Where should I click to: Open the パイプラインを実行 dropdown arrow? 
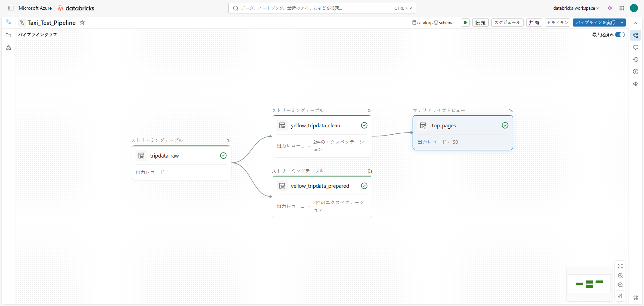coord(622,23)
